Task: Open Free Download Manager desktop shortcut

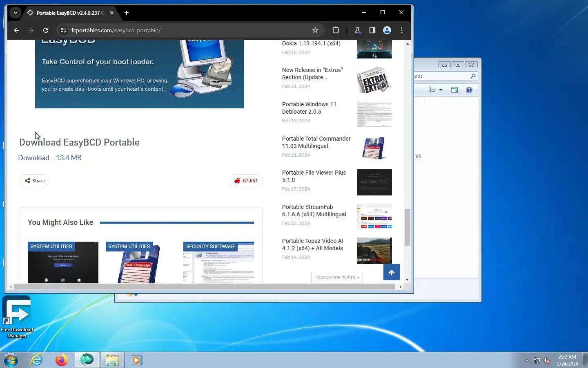Action: coord(17,317)
